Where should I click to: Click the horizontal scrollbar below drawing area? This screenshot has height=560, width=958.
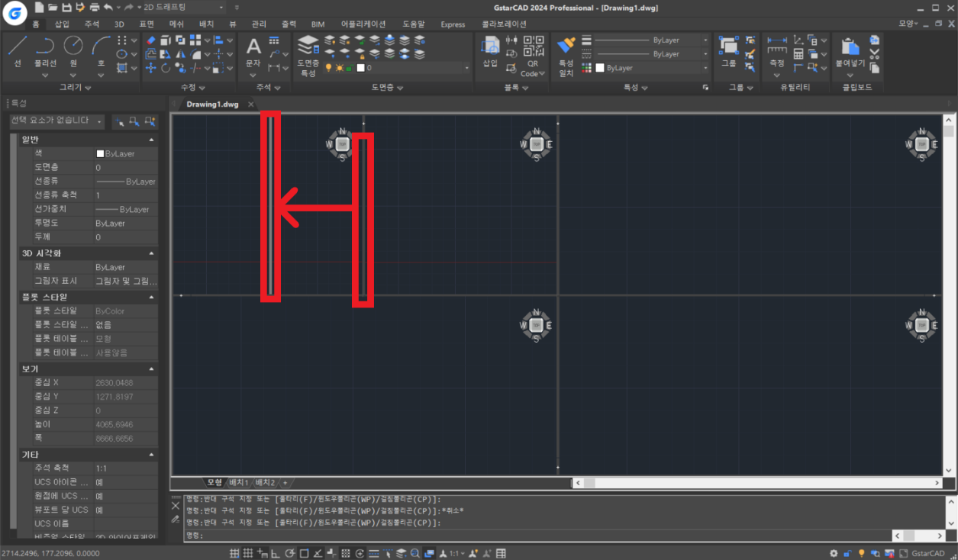point(756,483)
